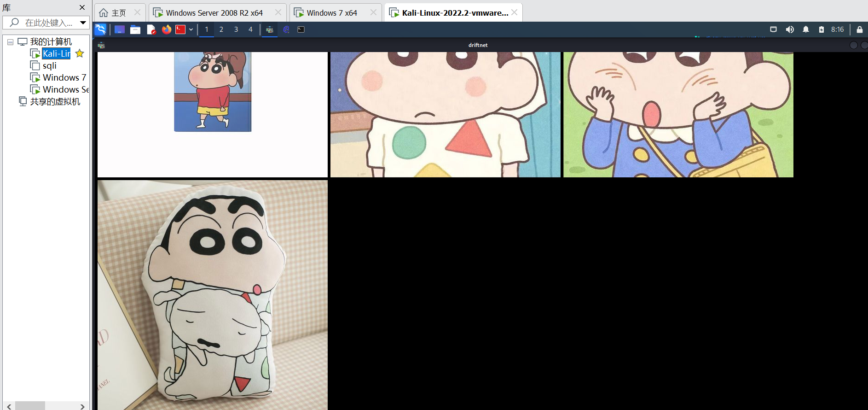Close the 库 library panel
The height and width of the screenshot is (410, 868).
82,7
